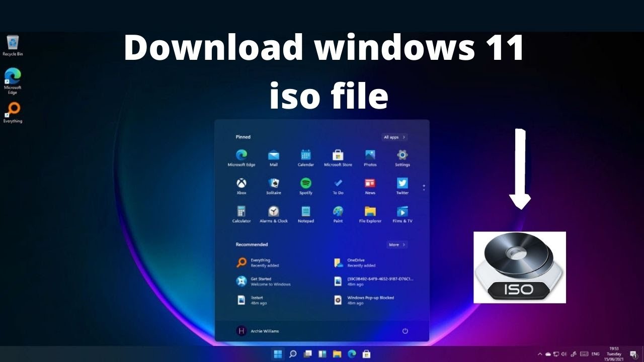The image size is (644, 362).
Task: Open the Photos app
Action: 370,157
